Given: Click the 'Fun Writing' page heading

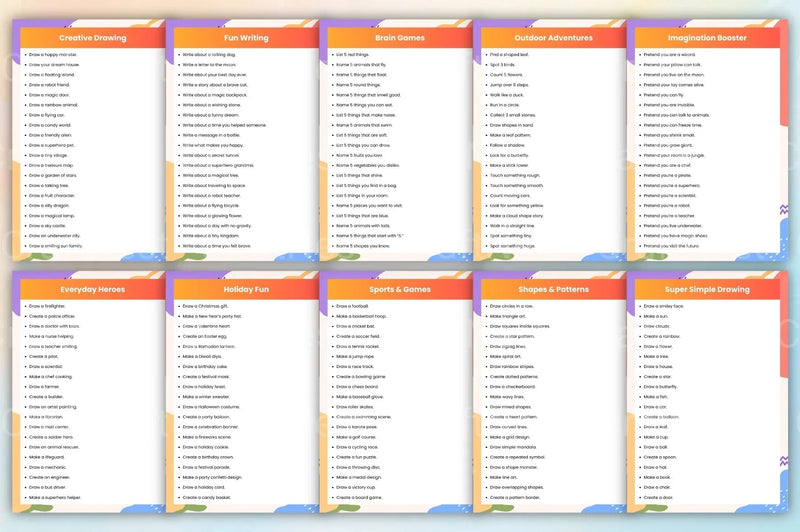Looking at the screenshot, I should [246, 38].
